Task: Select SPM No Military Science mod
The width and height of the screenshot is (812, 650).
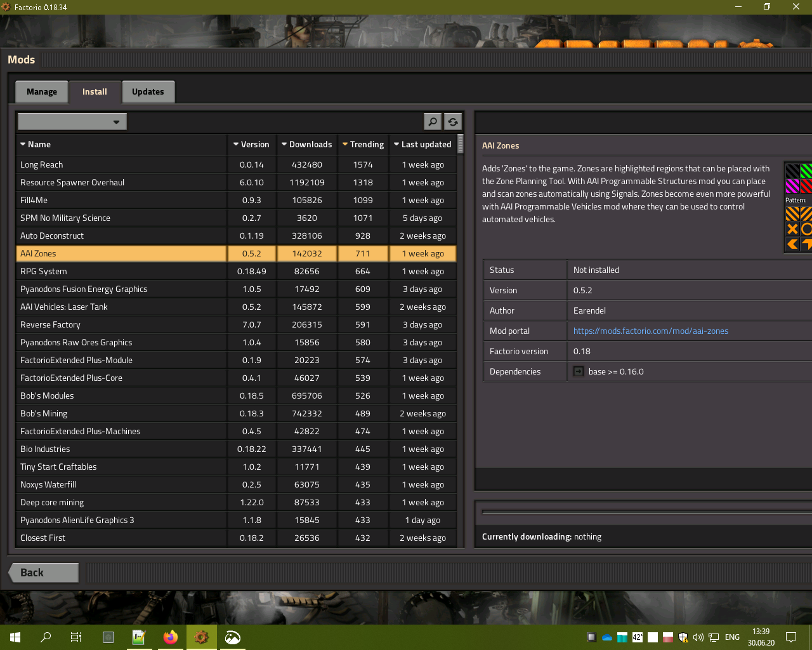Action: (x=236, y=218)
